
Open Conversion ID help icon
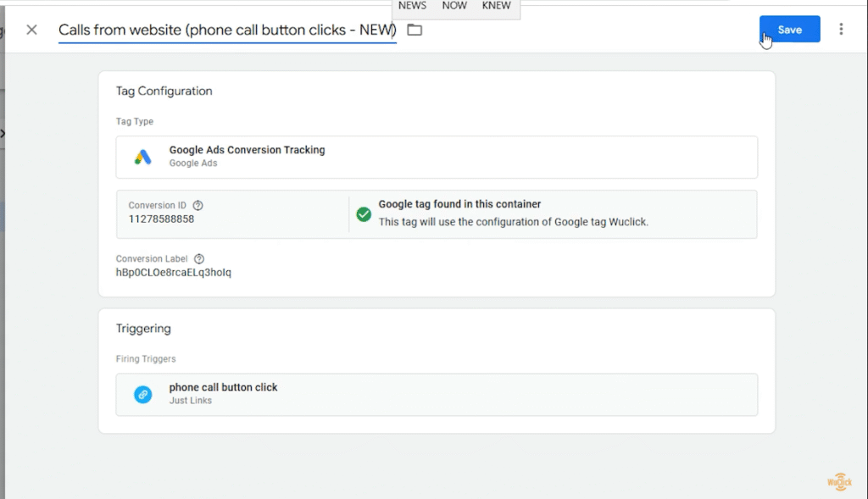pyautogui.click(x=198, y=205)
